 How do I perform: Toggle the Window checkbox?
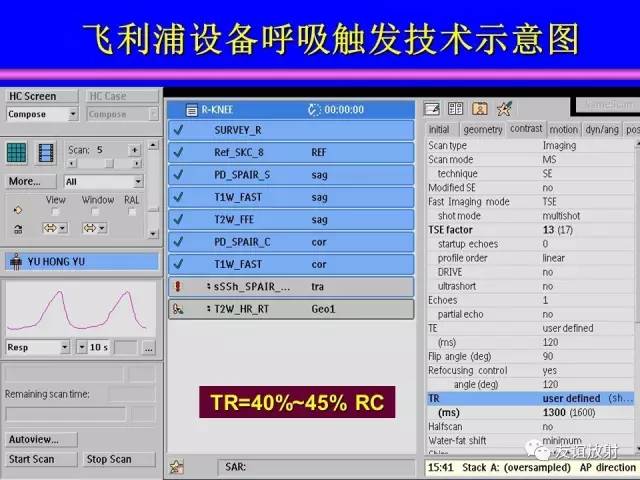pyautogui.click(x=95, y=212)
